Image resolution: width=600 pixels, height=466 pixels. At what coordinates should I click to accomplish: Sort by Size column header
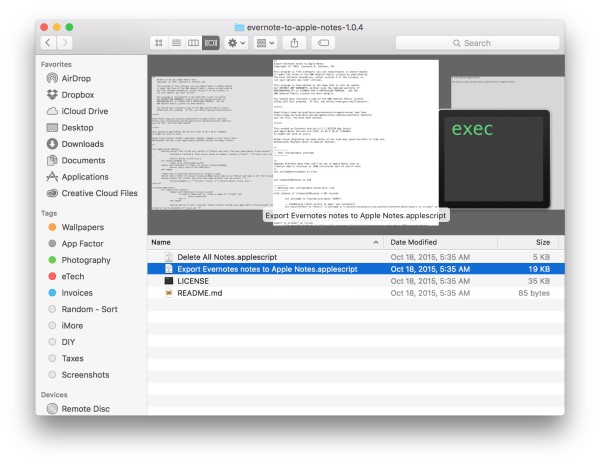tap(543, 243)
